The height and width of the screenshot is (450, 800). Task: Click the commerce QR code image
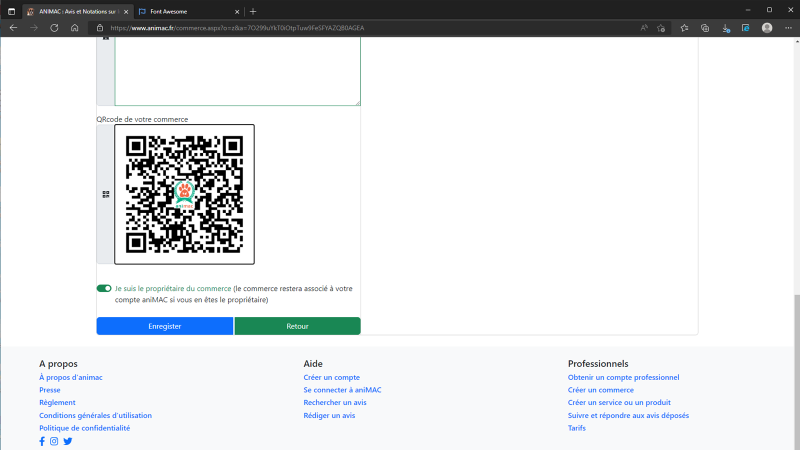pyautogui.click(x=184, y=194)
